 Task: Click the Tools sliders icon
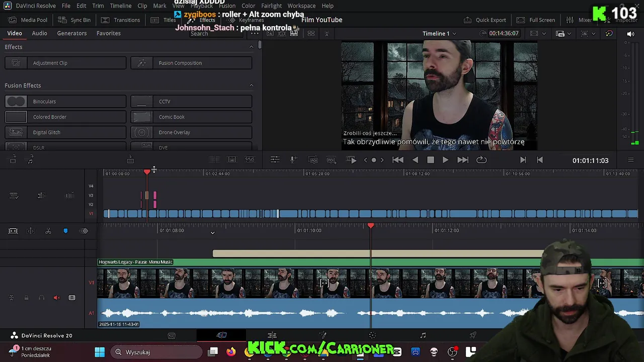coord(275,160)
